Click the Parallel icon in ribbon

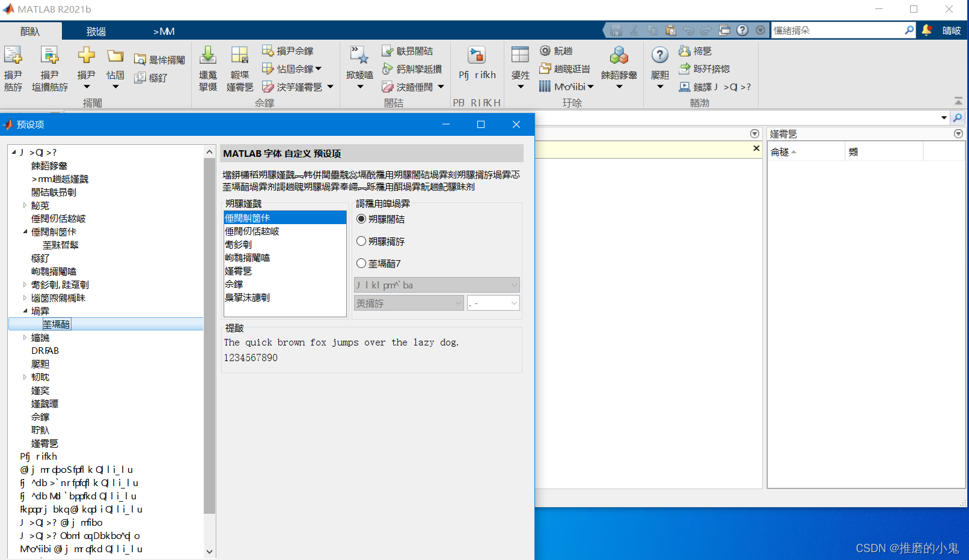point(545,87)
